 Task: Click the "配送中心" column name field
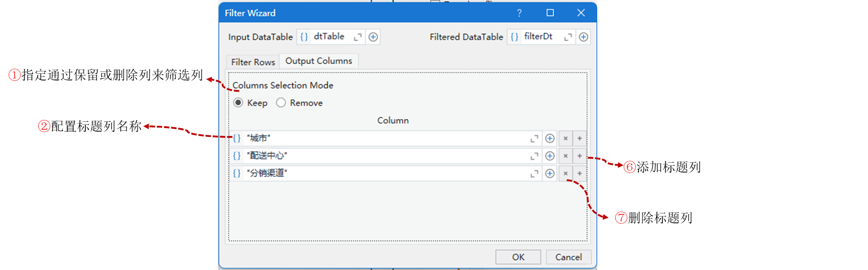[x=386, y=156]
